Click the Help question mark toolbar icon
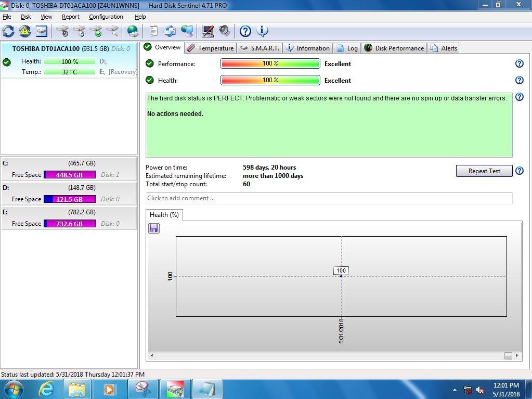Image resolution: width=532 pixels, height=399 pixels. [x=245, y=31]
